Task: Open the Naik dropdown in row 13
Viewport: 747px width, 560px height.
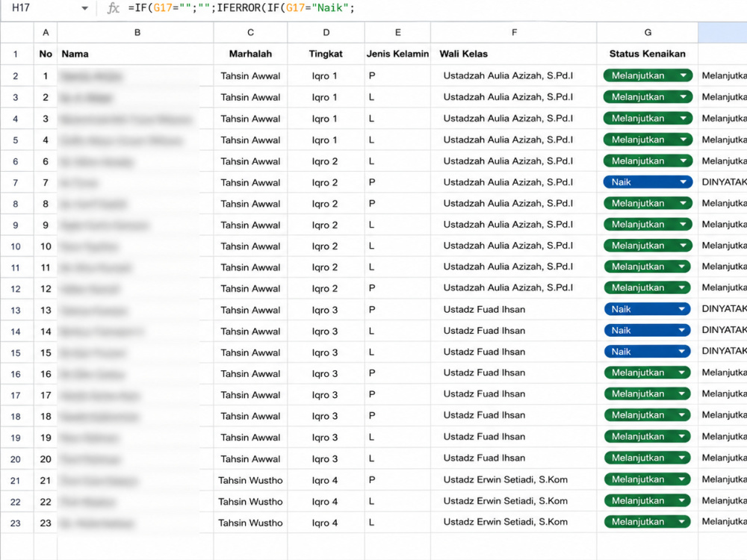Action: click(682, 309)
